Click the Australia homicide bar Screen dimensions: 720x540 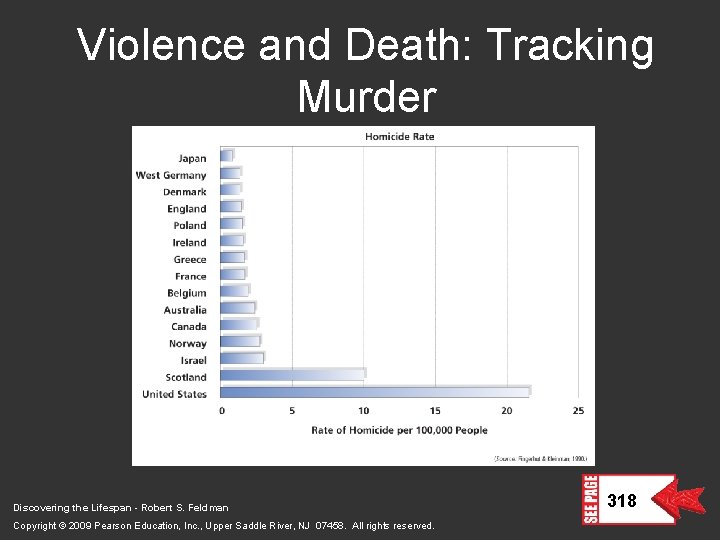[x=238, y=308]
